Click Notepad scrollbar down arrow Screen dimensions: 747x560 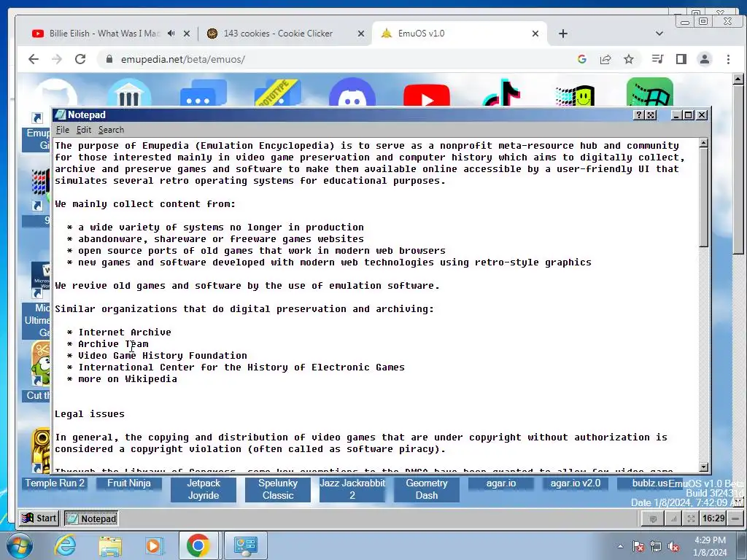[x=704, y=467]
